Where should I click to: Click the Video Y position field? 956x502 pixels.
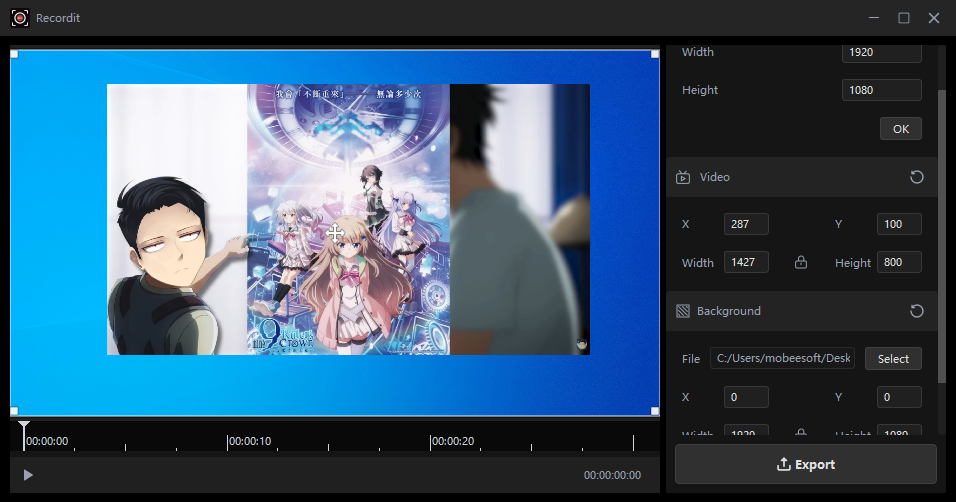pyautogui.click(x=898, y=224)
